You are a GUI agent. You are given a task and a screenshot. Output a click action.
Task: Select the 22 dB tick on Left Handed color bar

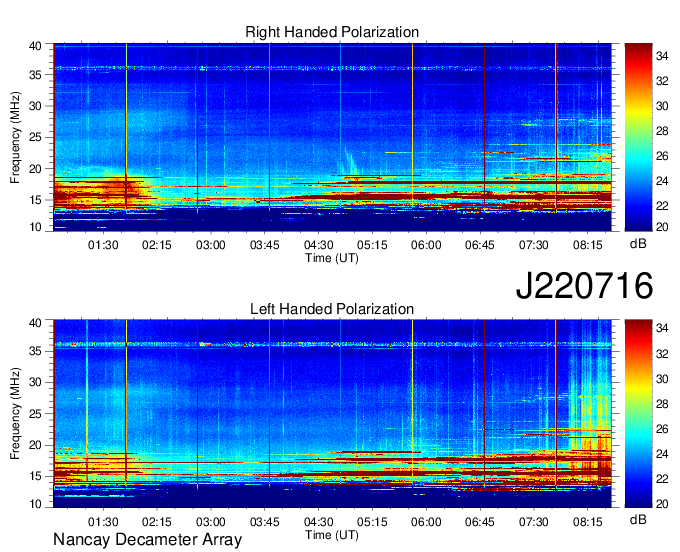662,479
